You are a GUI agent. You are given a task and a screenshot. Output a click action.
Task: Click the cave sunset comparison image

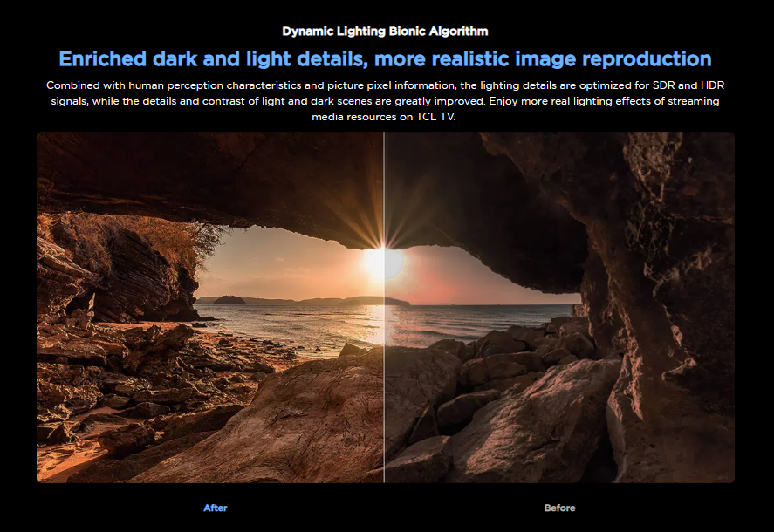click(x=386, y=308)
